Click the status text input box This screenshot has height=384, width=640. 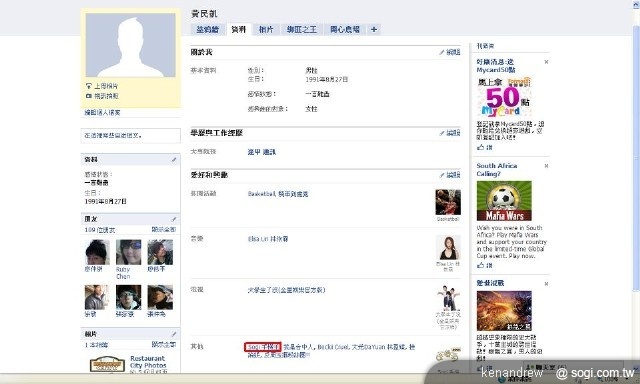[x=131, y=135]
